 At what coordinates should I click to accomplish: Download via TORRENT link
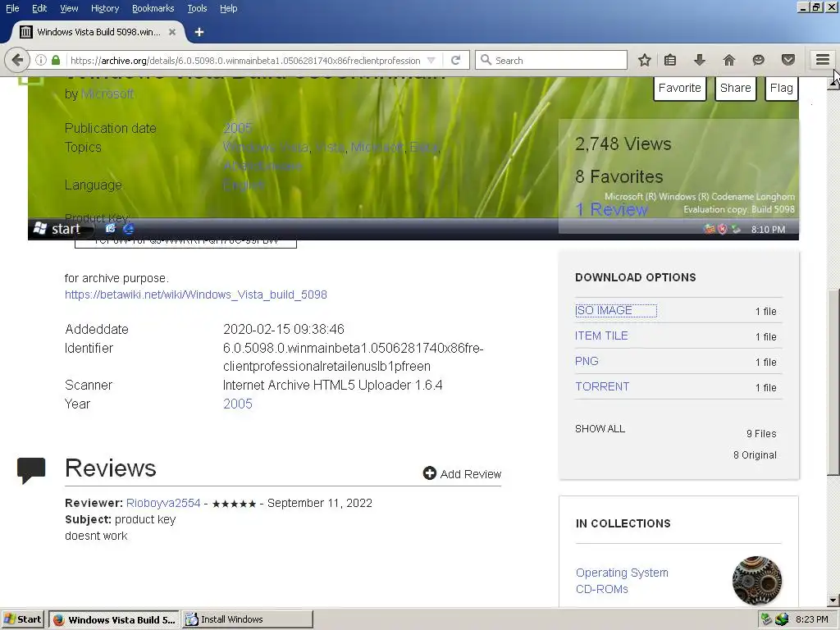602,387
